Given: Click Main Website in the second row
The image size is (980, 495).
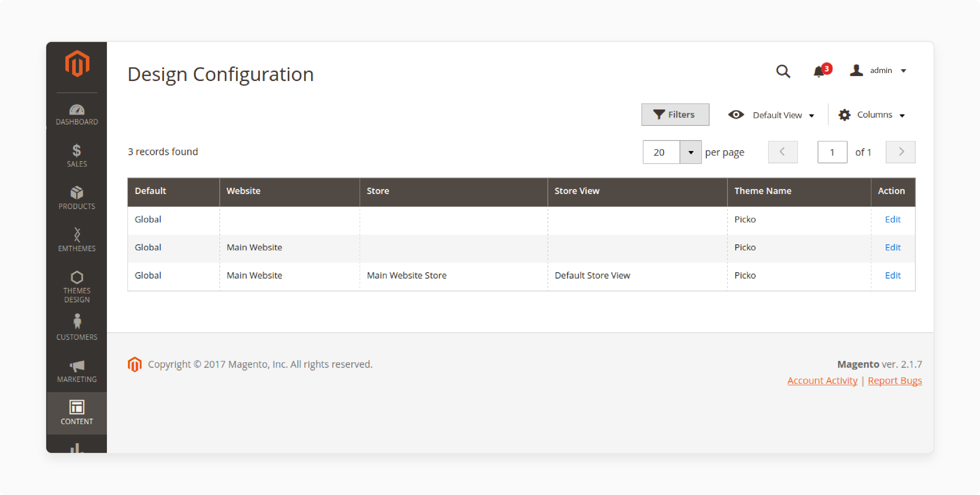Looking at the screenshot, I should [254, 247].
